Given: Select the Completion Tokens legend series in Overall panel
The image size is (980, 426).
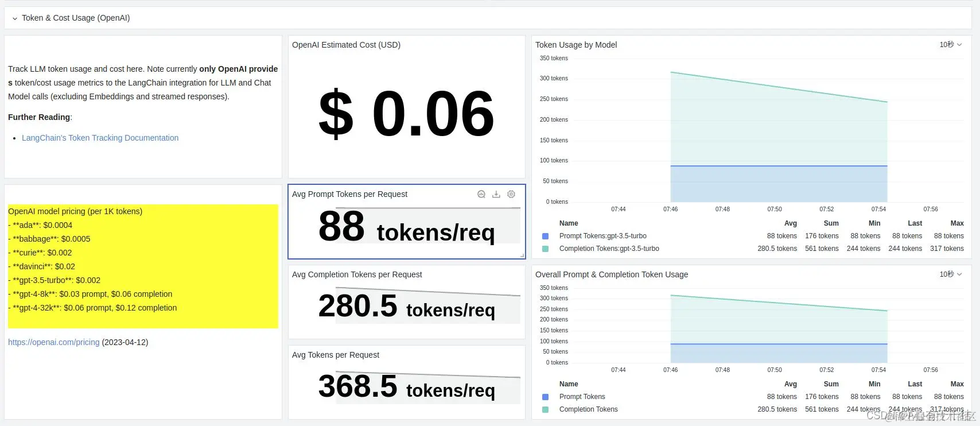Looking at the screenshot, I should pyautogui.click(x=589, y=409).
